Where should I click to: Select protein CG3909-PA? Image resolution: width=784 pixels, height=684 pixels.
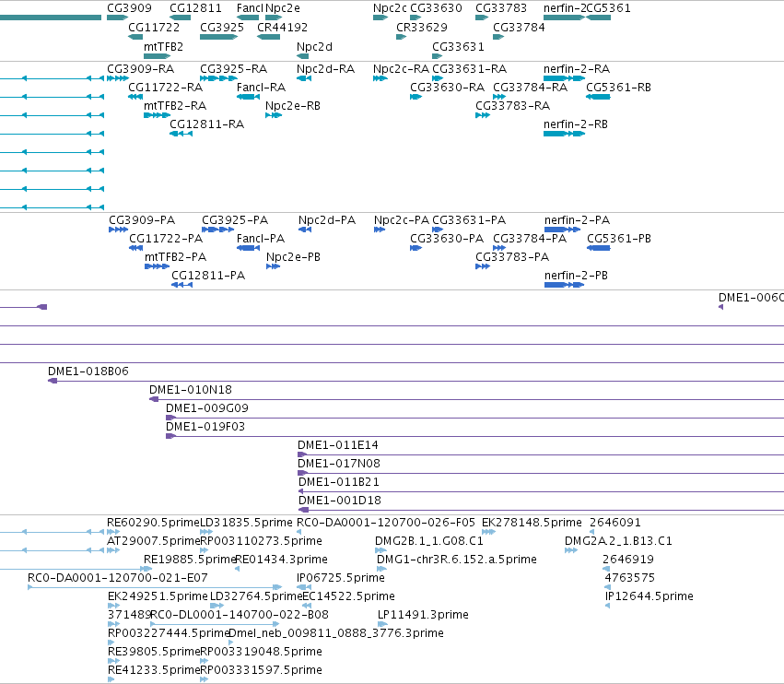click(119, 230)
